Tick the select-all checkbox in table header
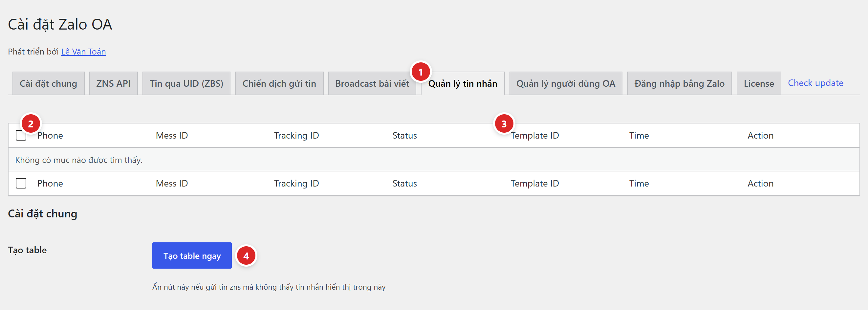The height and width of the screenshot is (310, 868). (21, 135)
